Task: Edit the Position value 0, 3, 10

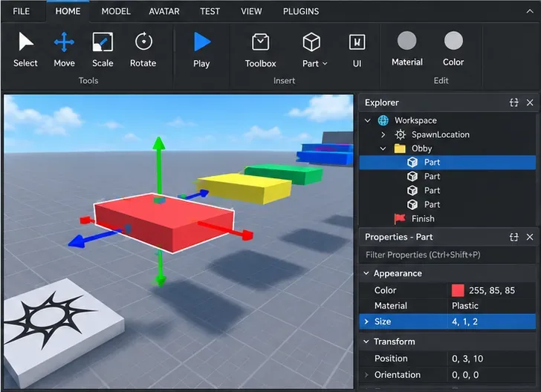Action: (467, 359)
